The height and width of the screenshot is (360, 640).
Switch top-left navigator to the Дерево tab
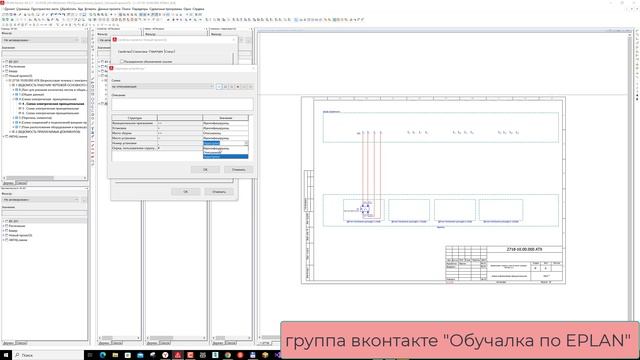click(x=9, y=183)
